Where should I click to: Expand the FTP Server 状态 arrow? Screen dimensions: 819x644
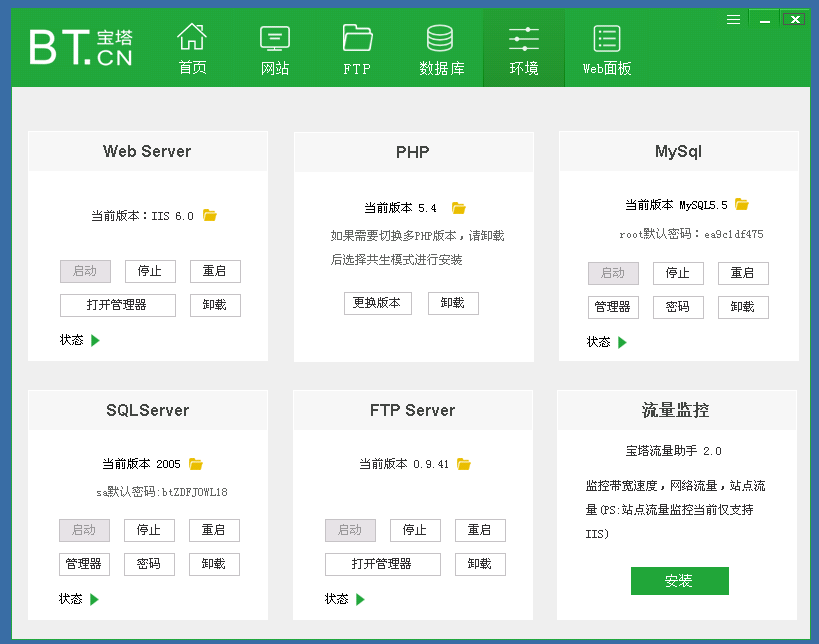pyautogui.click(x=360, y=599)
